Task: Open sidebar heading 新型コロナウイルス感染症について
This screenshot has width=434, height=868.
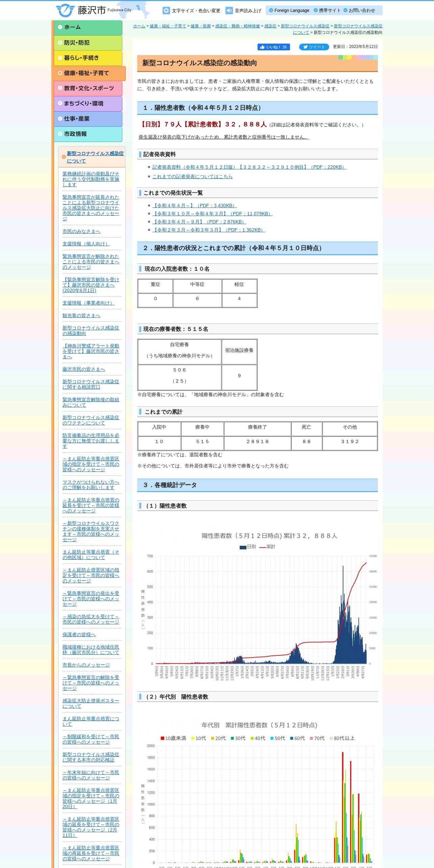Action: coord(95,157)
